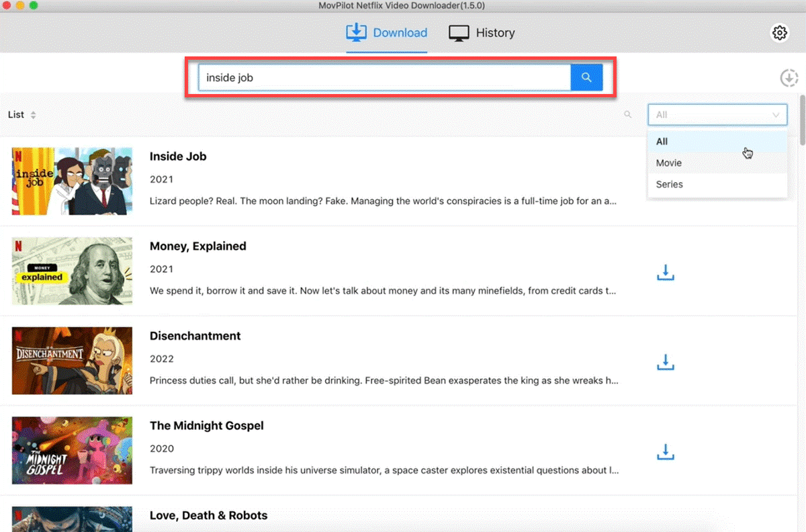Viewport: 806px width, 532px height.
Task: Choose Series in the filter dropdown
Action: (x=670, y=185)
